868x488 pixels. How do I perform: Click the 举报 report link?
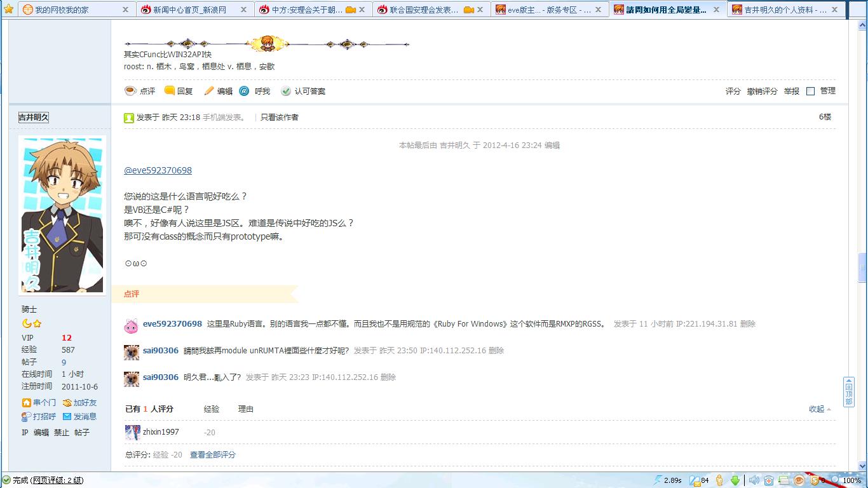click(x=792, y=91)
